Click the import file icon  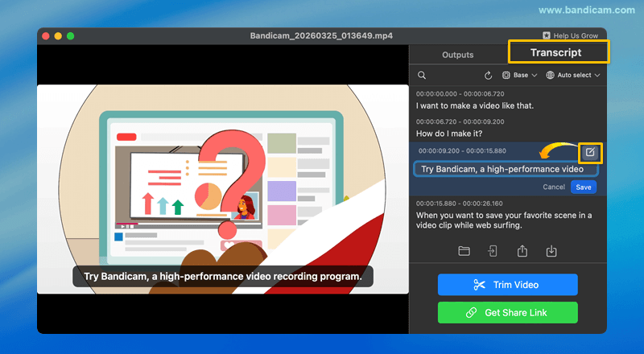pyautogui.click(x=493, y=251)
